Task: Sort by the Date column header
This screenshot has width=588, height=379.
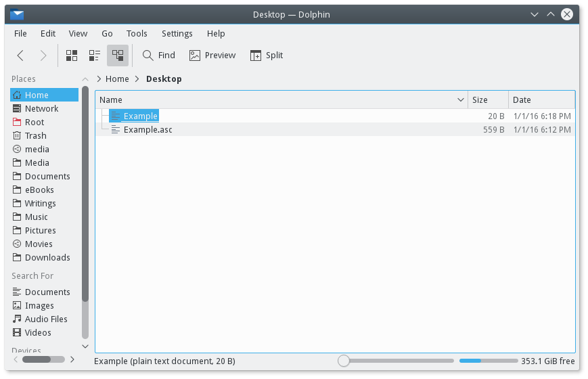Action: (541, 99)
